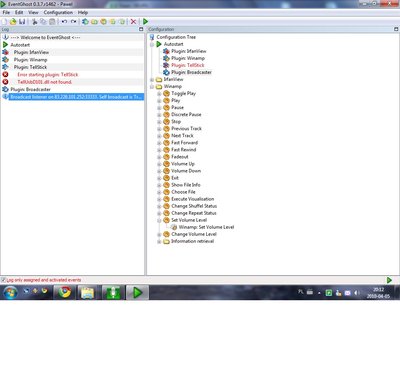Click the Add Plugin toolbar icon
This screenshot has height=380, width=400.
click(85, 22)
